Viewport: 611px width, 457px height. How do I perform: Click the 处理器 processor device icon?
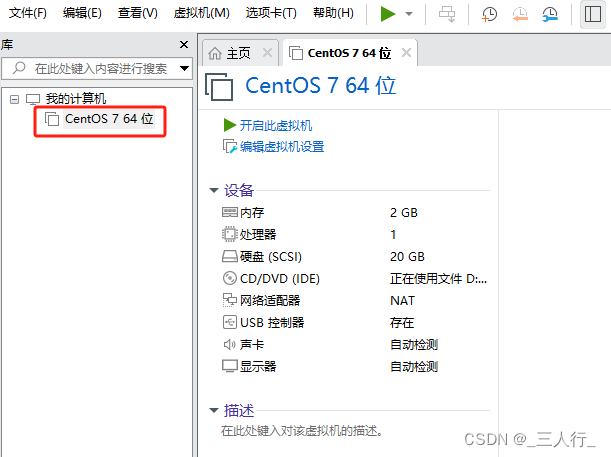tap(230, 234)
